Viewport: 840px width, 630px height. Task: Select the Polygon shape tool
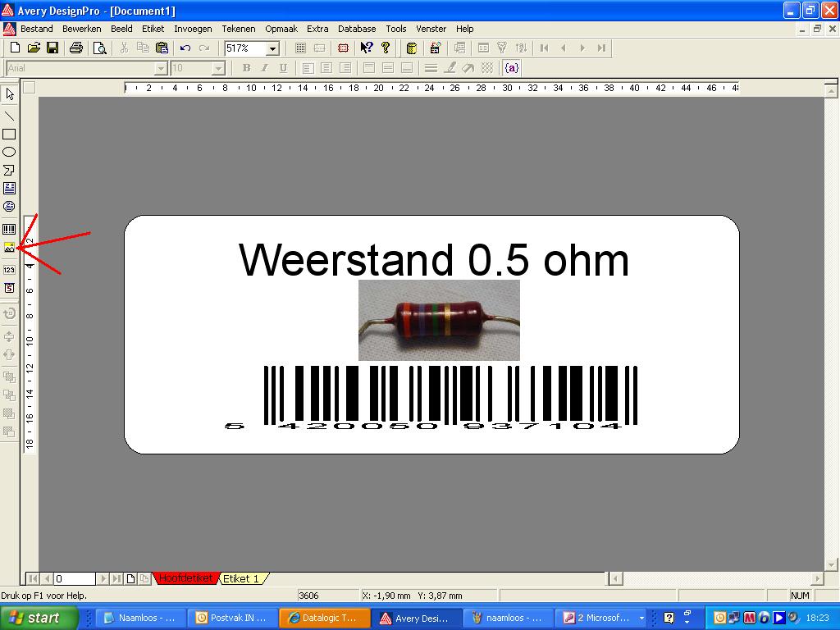(x=10, y=171)
